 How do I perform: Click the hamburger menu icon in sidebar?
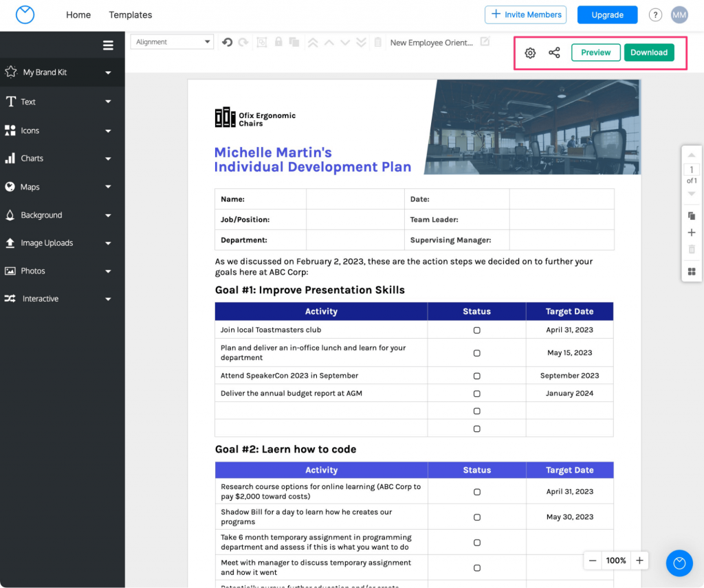coord(108,45)
